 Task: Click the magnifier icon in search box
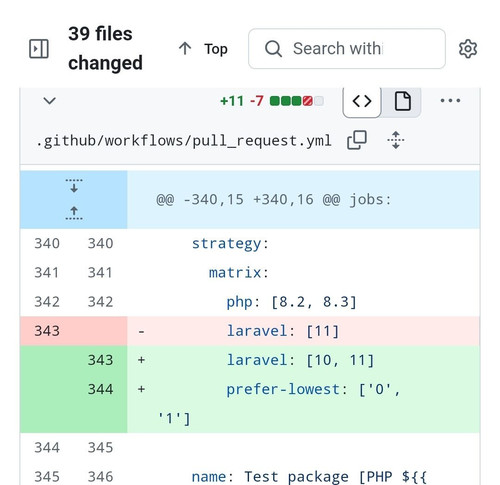pyautogui.click(x=273, y=49)
